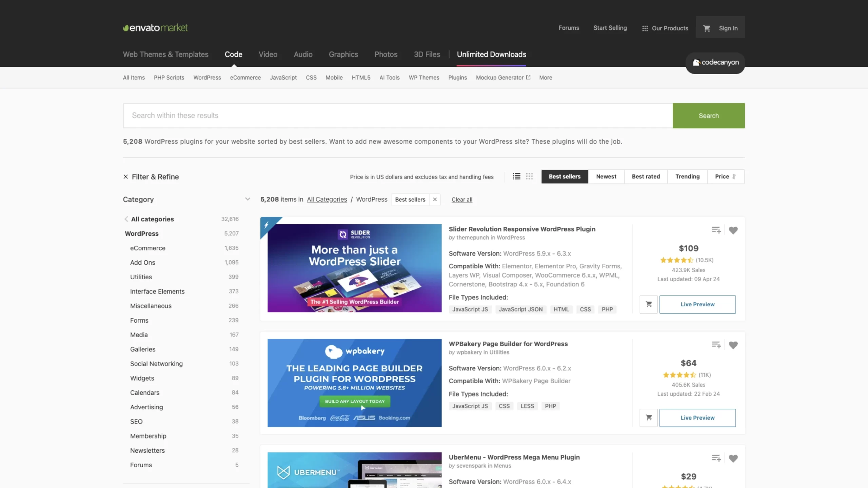
Task: Select the WordPress tab in subcategory
Action: (x=207, y=78)
